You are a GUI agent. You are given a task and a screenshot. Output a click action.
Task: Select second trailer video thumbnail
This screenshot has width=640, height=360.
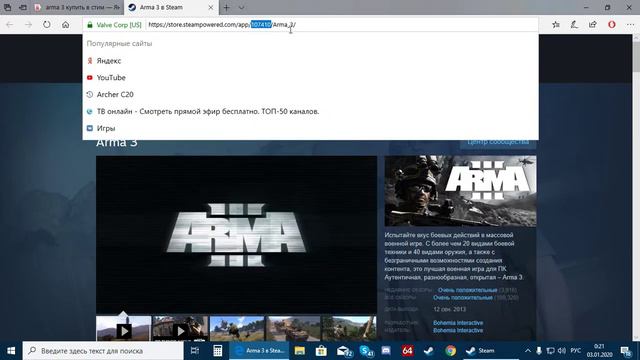pos(180,328)
